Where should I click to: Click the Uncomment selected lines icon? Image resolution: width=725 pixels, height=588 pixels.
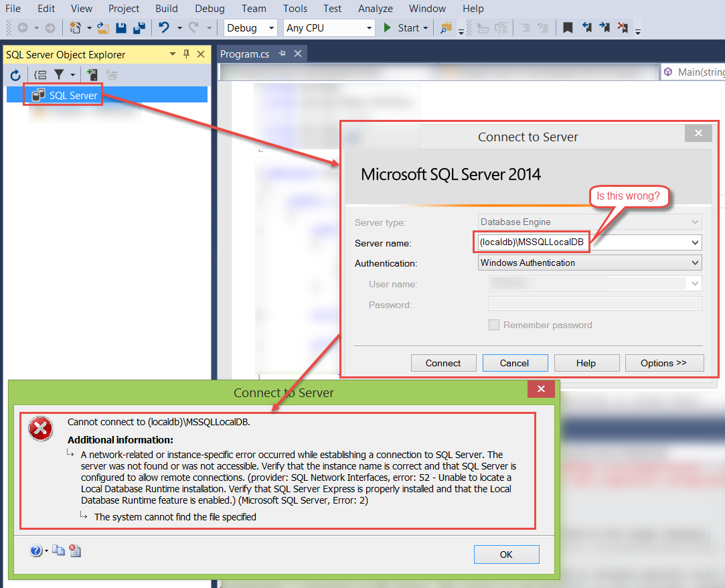(x=543, y=28)
